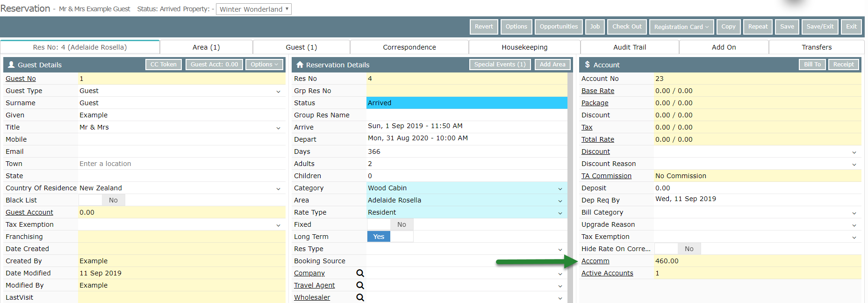
Task: Click the Job button
Action: coord(595,27)
